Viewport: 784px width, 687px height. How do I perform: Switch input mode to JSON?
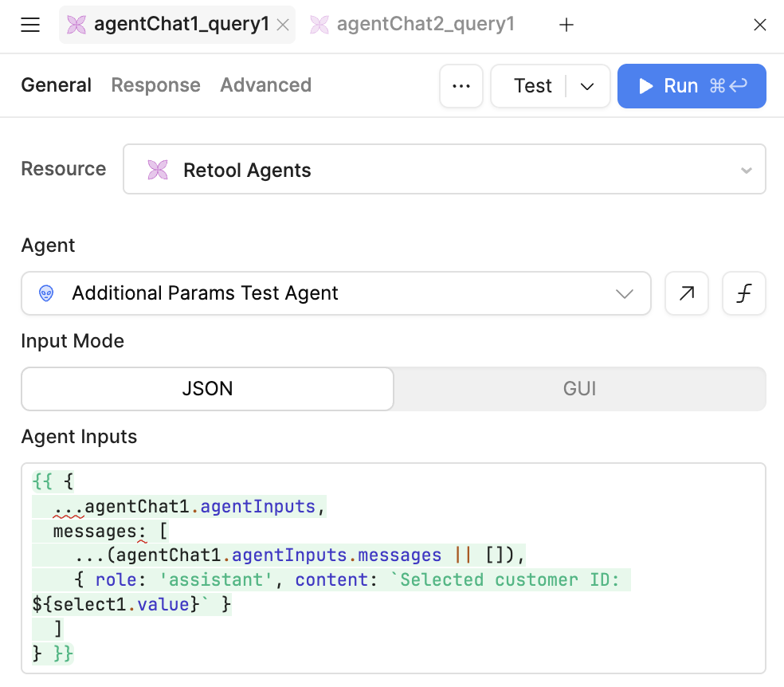[207, 389]
